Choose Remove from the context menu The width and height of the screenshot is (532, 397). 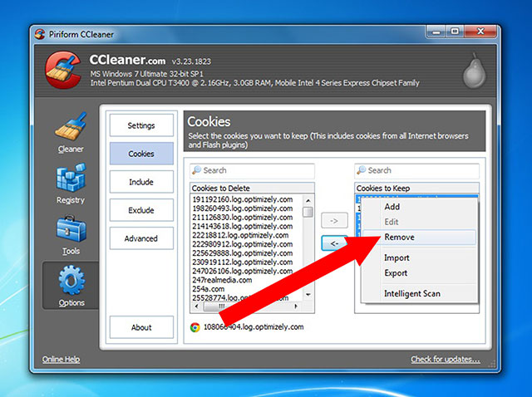point(419,237)
